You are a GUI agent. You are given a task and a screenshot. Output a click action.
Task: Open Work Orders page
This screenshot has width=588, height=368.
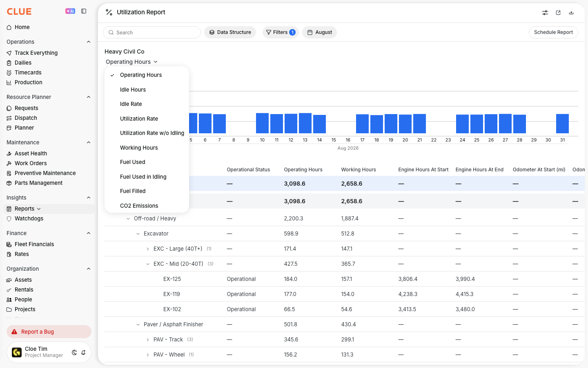pos(31,163)
